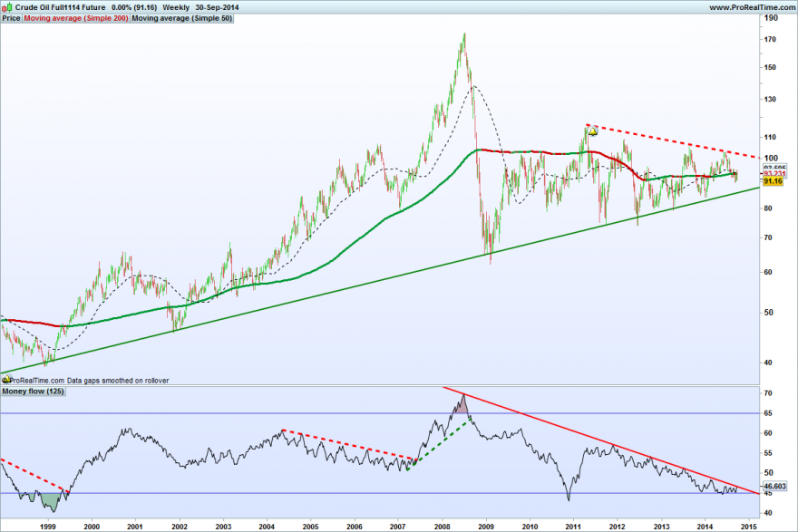Image resolution: width=798 pixels, height=532 pixels.
Task: Select the Moving average (Simple 200) label
Action: point(76,18)
